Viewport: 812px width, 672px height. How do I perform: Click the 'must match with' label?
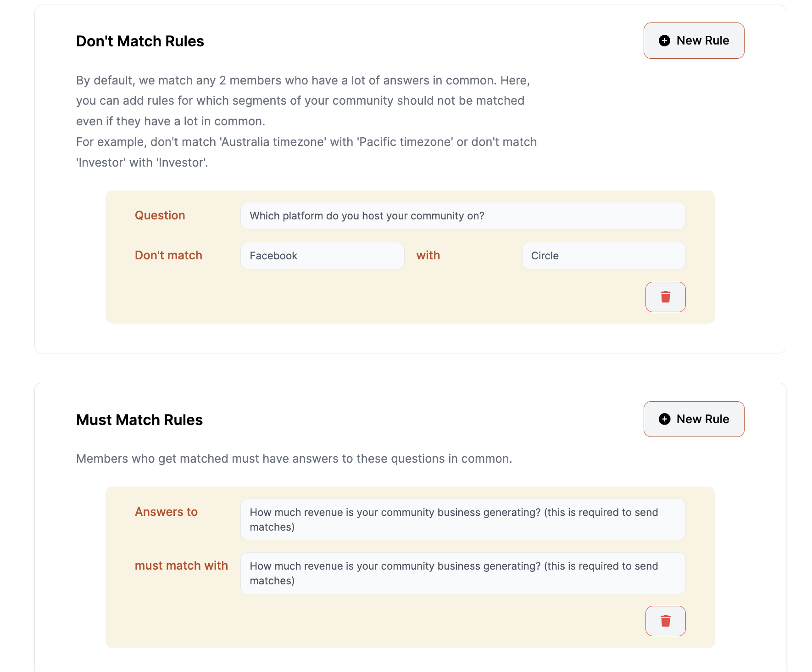(x=181, y=566)
